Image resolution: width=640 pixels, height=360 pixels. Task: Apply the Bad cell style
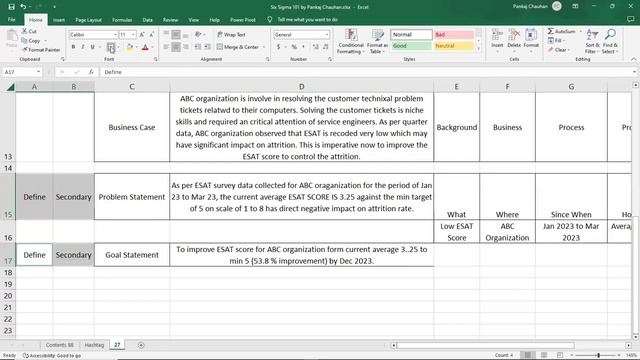[x=453, y=35]
